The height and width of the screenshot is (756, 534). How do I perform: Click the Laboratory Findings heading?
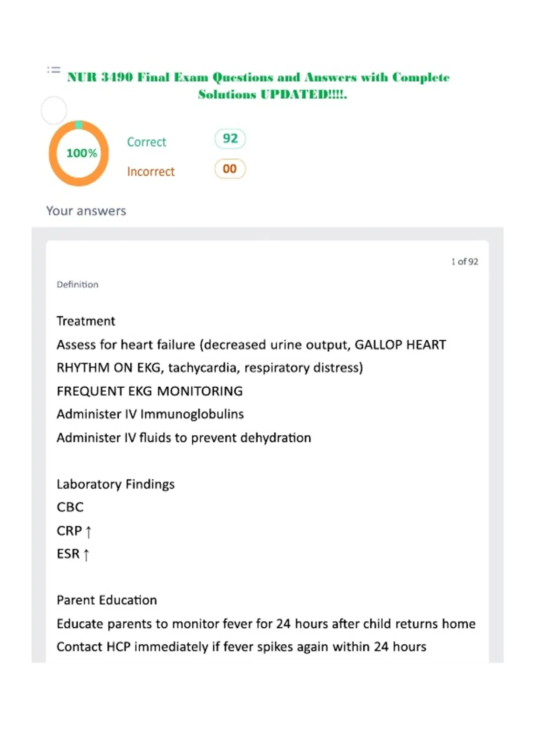coord(116,484)
